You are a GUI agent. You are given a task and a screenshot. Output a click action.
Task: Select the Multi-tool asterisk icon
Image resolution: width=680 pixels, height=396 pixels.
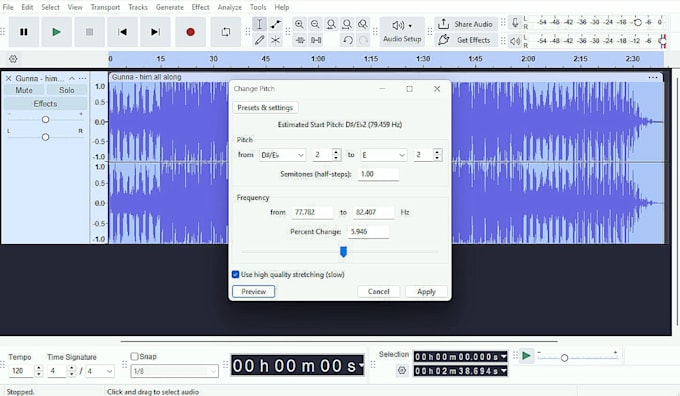(275, 40)
